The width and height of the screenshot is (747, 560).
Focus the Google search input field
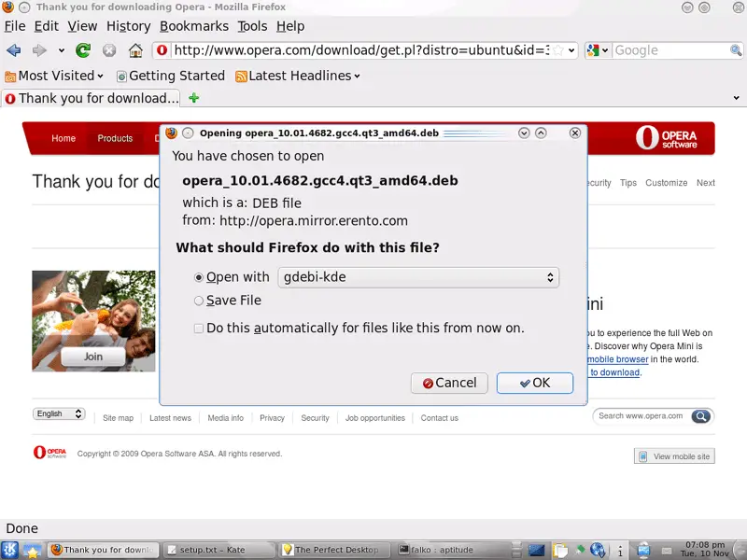coord(670,50)
